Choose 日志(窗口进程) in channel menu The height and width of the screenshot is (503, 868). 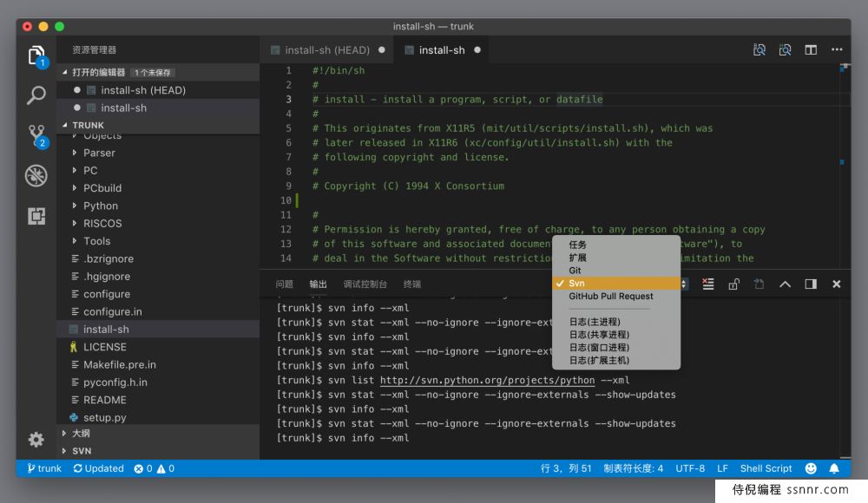[x=616, y=348]
